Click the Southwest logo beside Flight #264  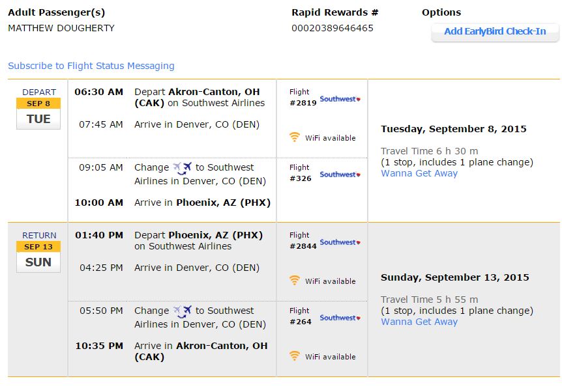[340, 318]
